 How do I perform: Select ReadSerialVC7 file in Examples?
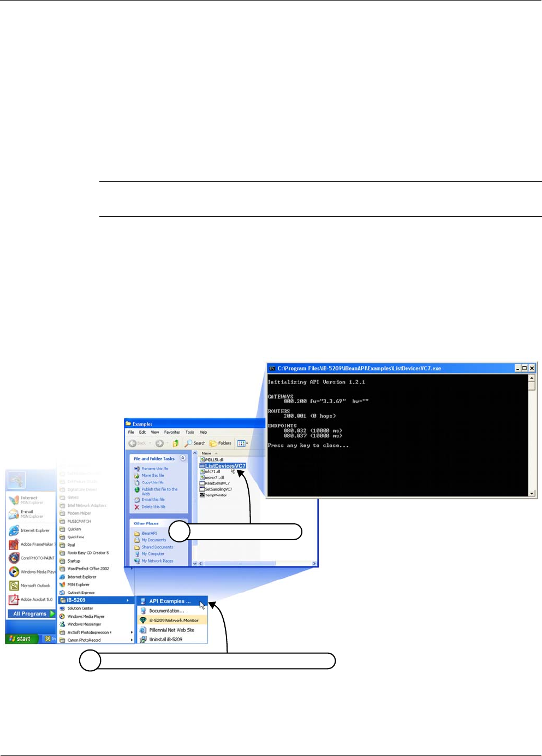pos(215,483)
